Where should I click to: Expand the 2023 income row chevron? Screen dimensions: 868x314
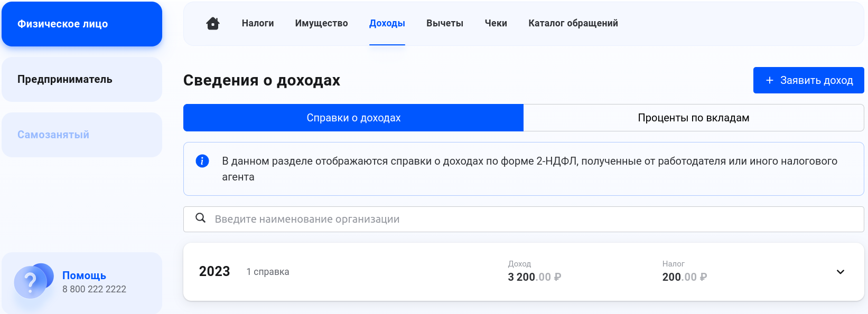click(x=841, y=272)
